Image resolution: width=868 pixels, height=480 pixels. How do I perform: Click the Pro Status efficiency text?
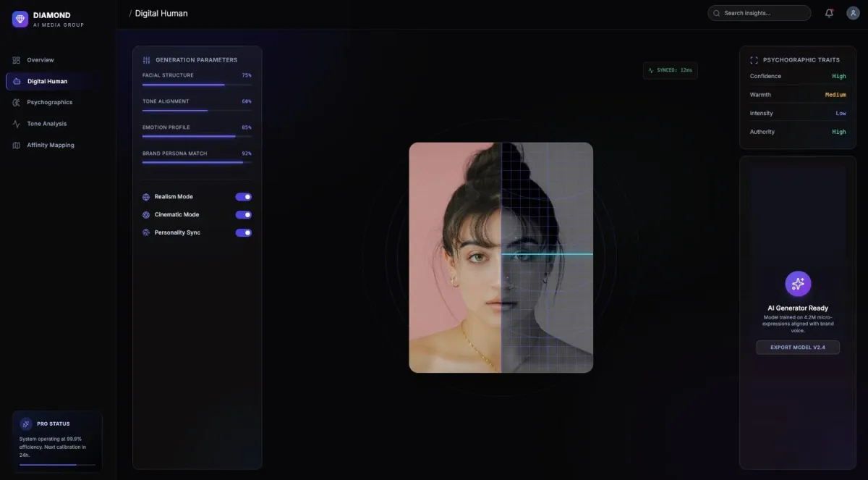[x=52, y=447]
